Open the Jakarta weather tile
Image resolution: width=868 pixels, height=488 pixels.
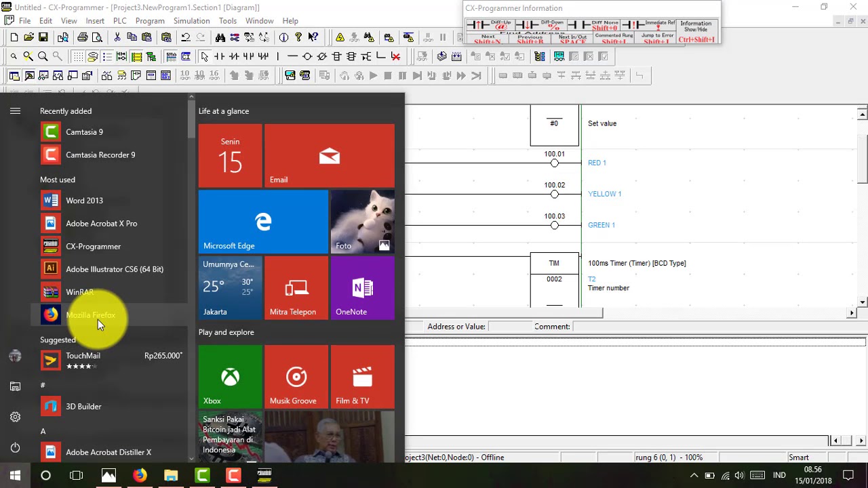tap(231, 288)
